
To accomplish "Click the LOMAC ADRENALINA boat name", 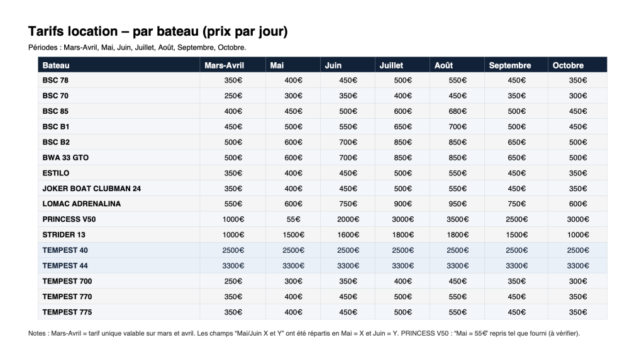I will coord(81,204).
